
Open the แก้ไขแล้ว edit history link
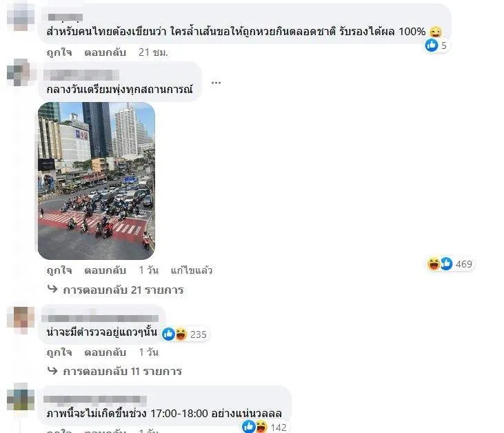192,270
